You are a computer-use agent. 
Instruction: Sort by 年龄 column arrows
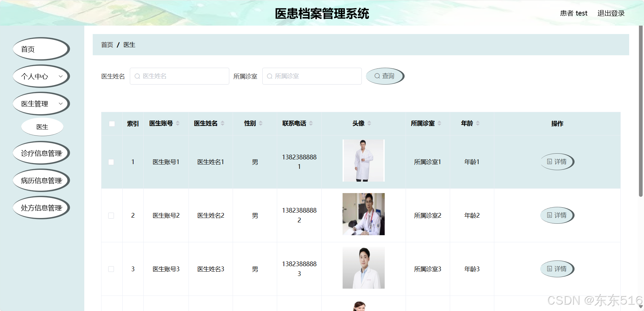click(x=478, y=123)
